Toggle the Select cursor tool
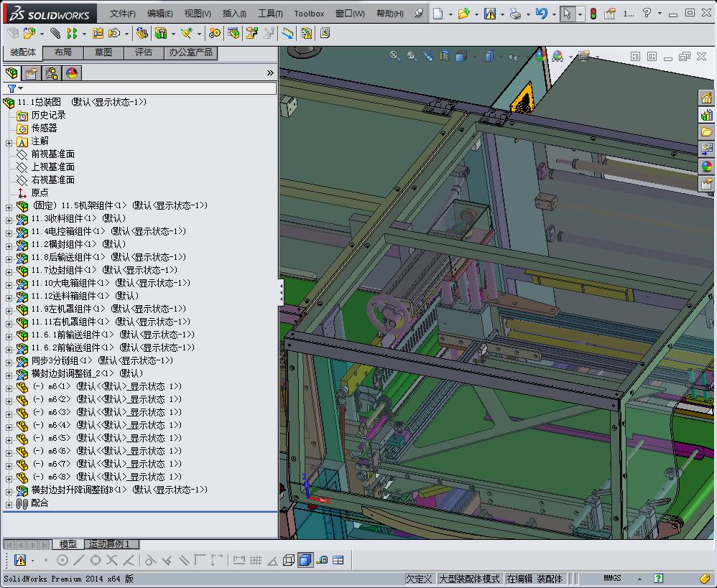 568,14
